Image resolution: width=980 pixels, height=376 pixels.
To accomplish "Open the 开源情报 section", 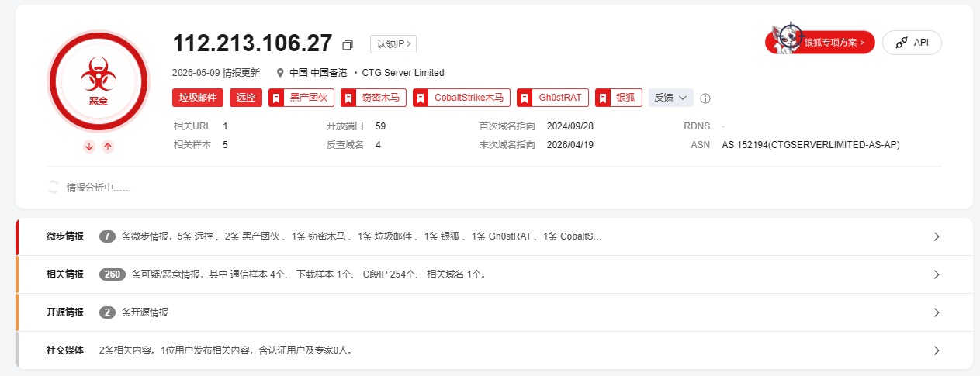I will [494, 312].
